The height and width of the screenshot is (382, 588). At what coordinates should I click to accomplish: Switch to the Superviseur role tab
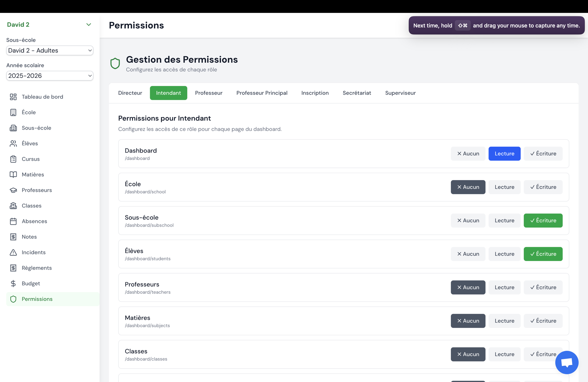[400, 93]
